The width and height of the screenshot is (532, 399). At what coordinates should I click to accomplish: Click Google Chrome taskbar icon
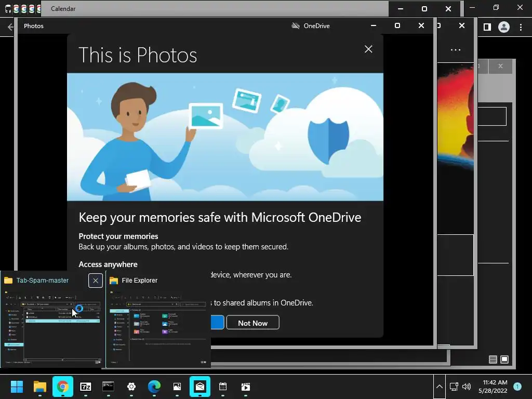pos(62,387)
